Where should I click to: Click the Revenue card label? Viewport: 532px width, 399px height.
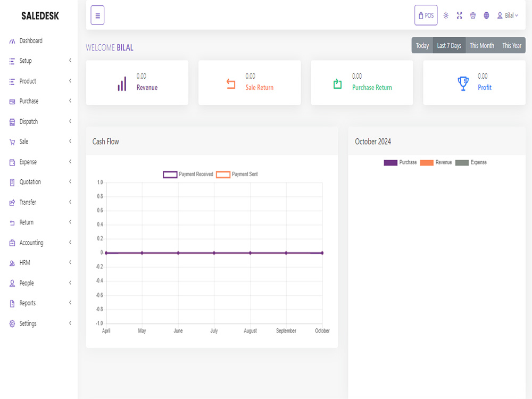[147, 88]
